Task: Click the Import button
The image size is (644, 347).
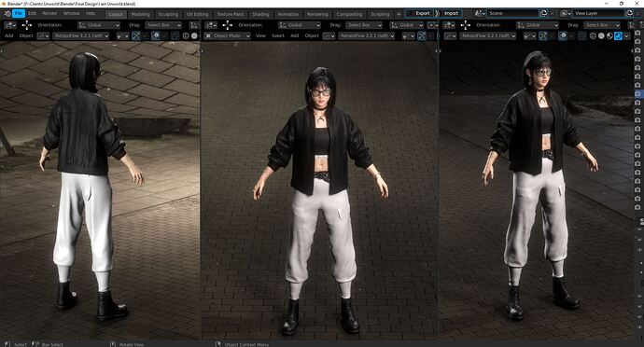Action: (451, 13)
